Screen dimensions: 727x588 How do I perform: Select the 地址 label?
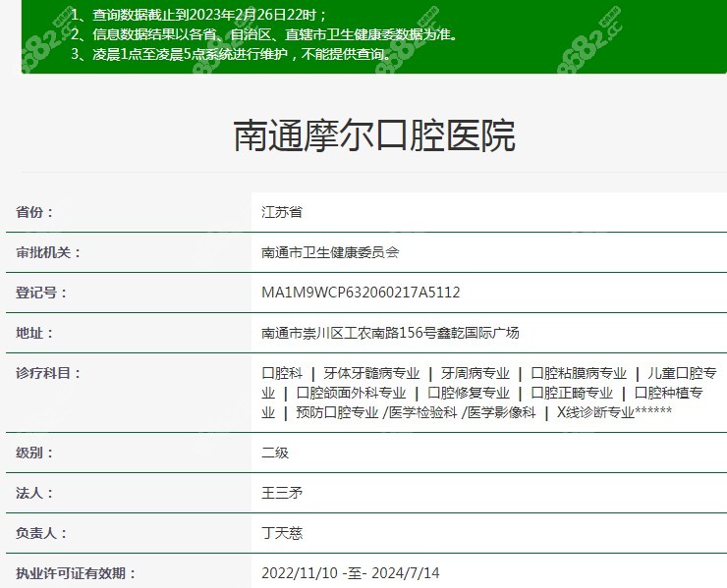34,333
